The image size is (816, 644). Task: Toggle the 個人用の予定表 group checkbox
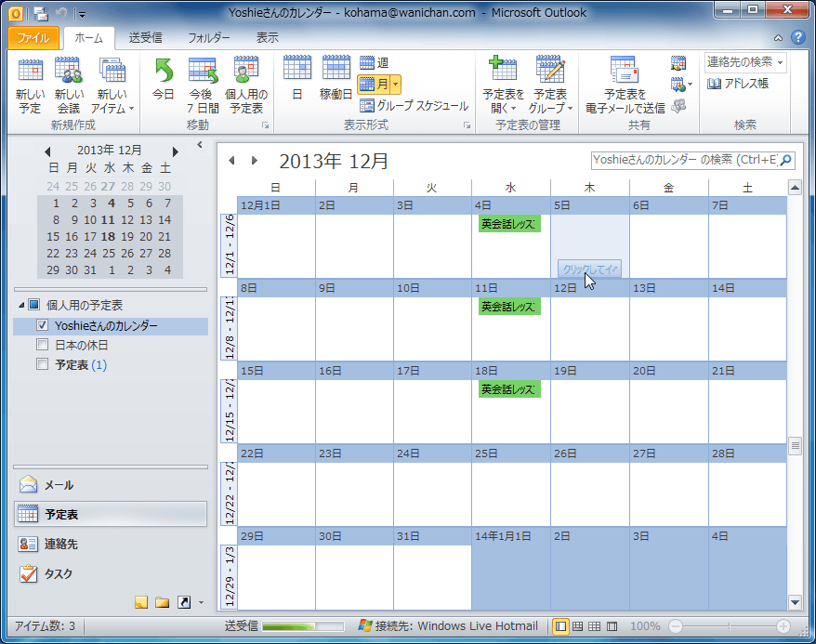pos(33,304)
